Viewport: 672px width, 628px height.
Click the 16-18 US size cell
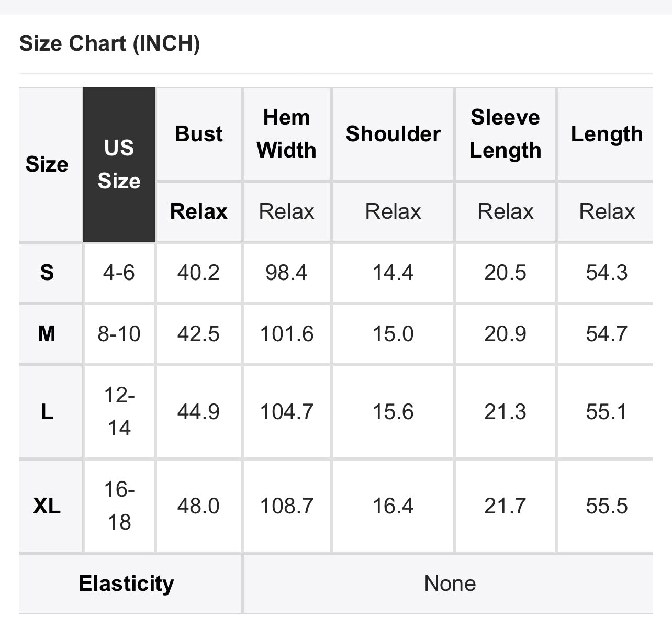(x=119, y=506)
